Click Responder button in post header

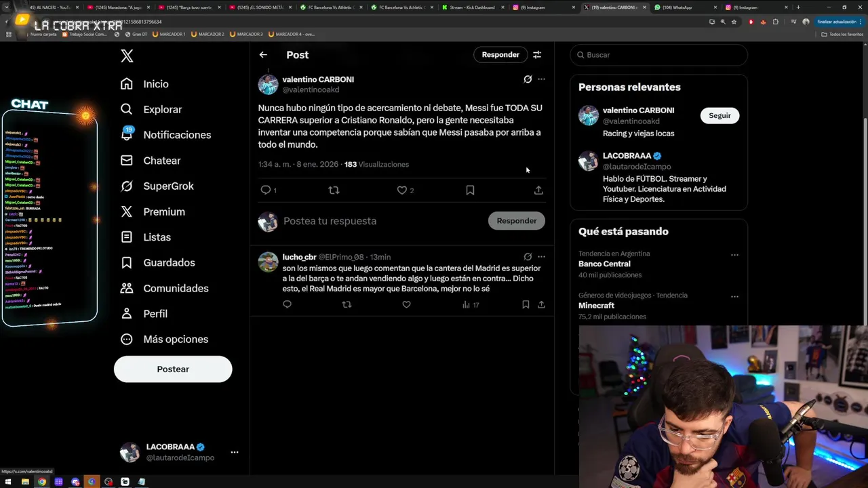(x=500, y=55)
